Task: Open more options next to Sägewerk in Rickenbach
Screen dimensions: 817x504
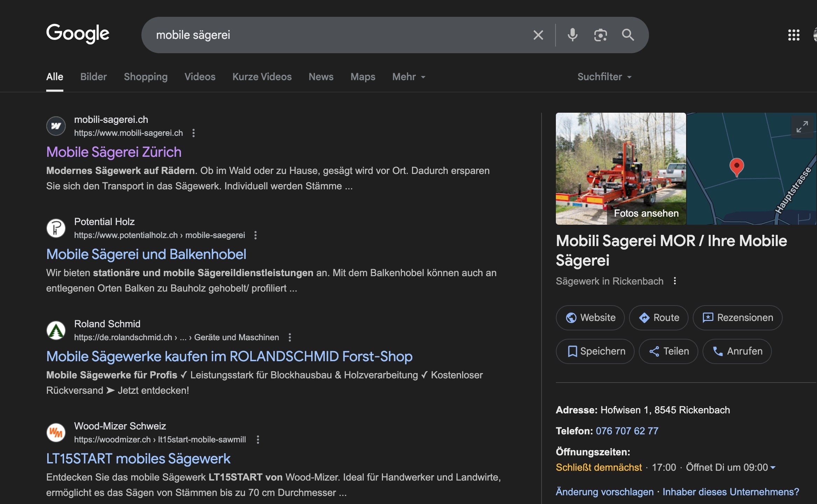Action: point(675,281)
